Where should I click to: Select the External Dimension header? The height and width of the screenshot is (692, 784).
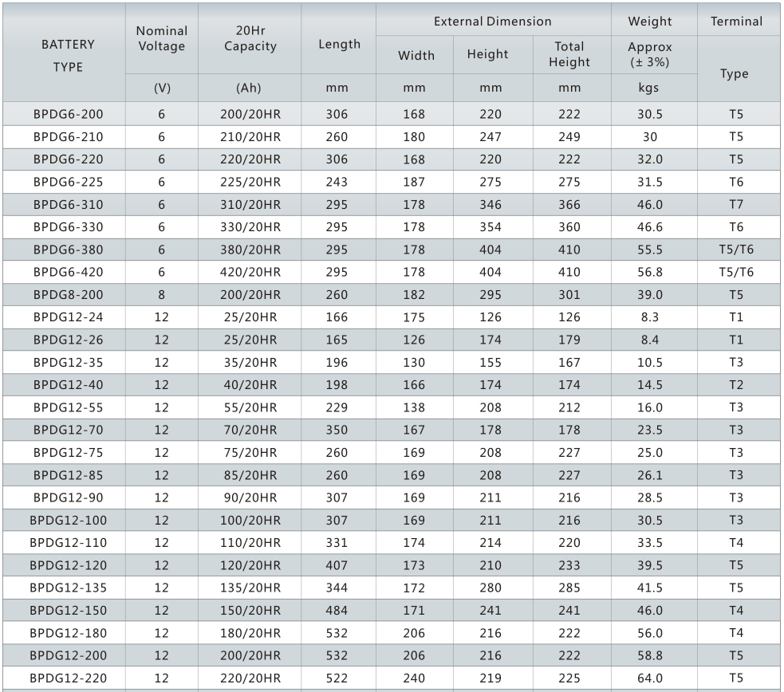pyautogui.click(x=492, y=22)
